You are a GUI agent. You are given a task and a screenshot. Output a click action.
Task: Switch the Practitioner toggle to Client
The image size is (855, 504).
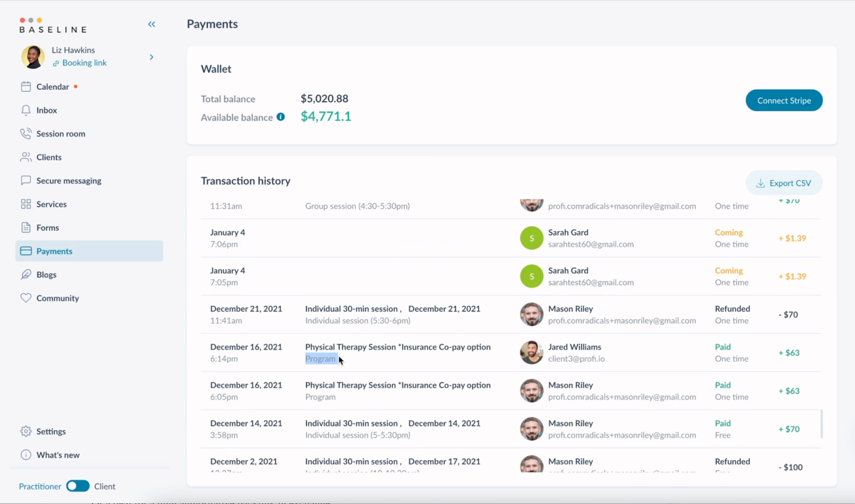point(77,486)
